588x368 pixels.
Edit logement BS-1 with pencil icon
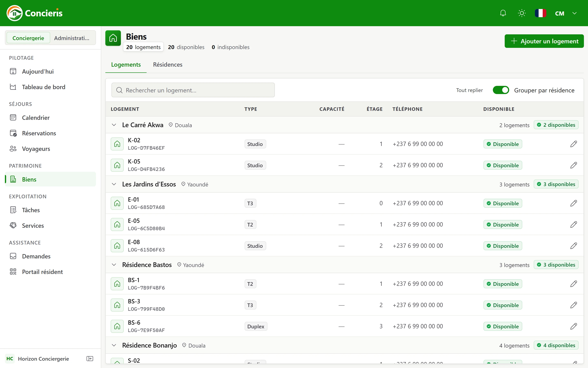click(574, 284)
